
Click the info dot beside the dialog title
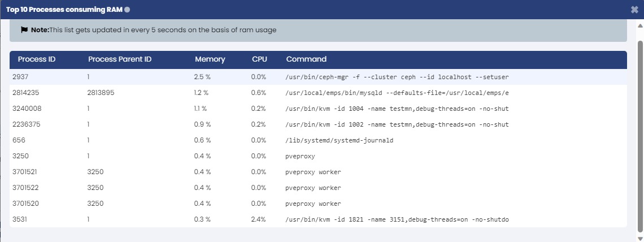pos(127,10)
